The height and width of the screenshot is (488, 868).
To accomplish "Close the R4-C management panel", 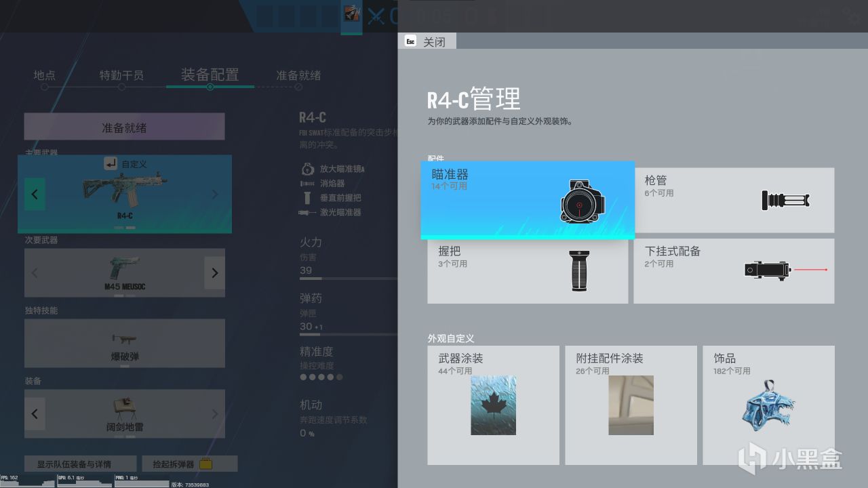I will point(427,41).
